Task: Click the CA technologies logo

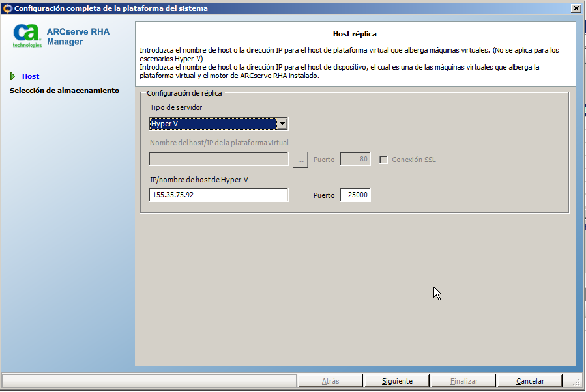Action: point(27,36)
